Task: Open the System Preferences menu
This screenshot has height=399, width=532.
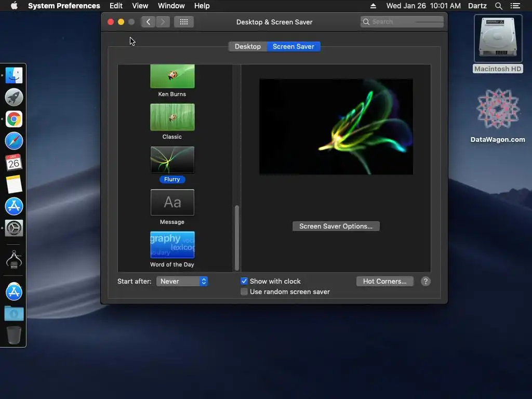Action: [64, 6]
